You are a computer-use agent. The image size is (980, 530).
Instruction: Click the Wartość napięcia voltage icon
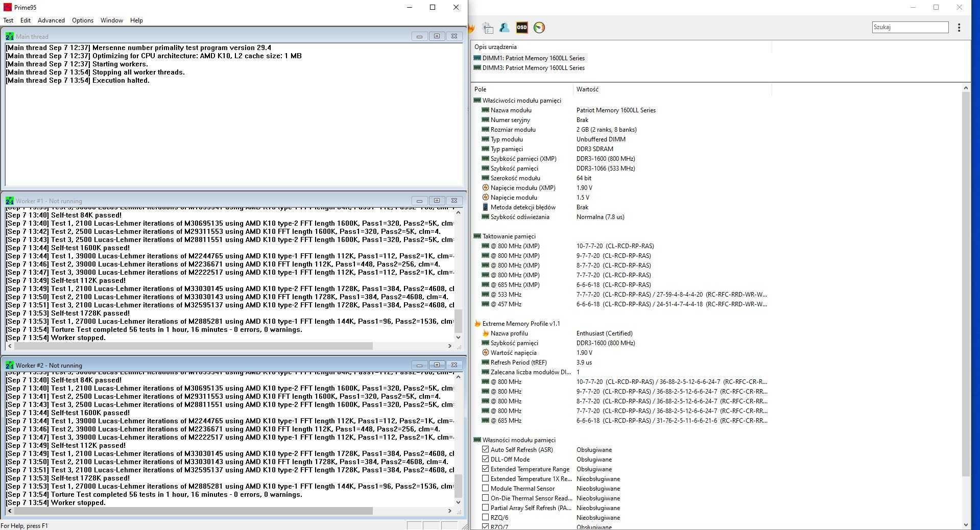[x=485, y=352]
